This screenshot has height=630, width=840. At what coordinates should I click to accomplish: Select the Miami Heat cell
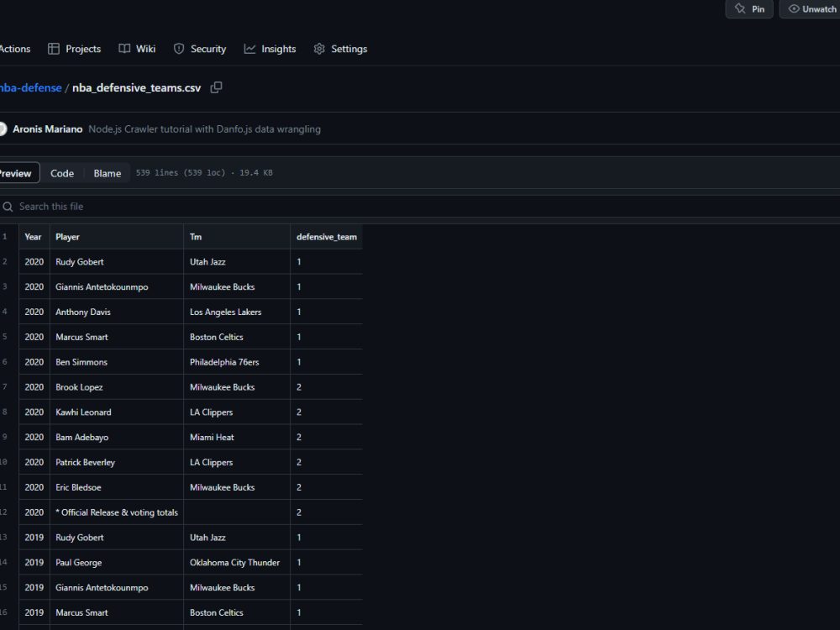[237, 437]
